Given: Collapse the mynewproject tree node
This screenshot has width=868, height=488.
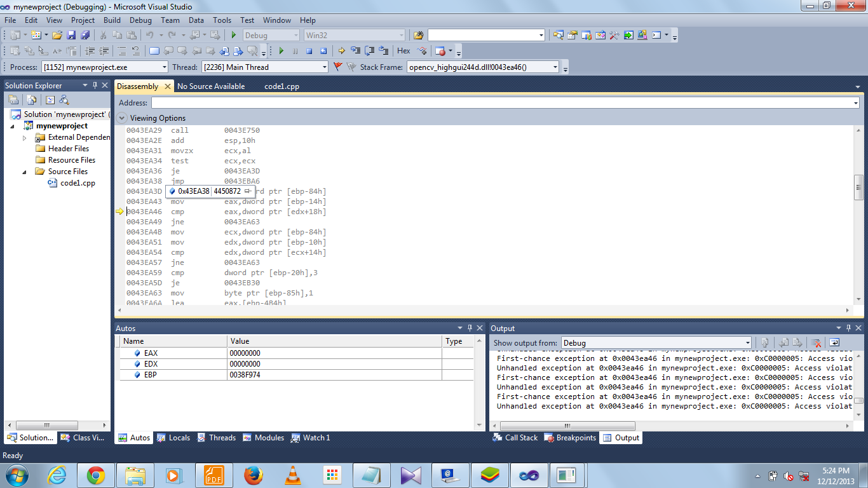Looking at the screenshot, I should click(13, 126).
